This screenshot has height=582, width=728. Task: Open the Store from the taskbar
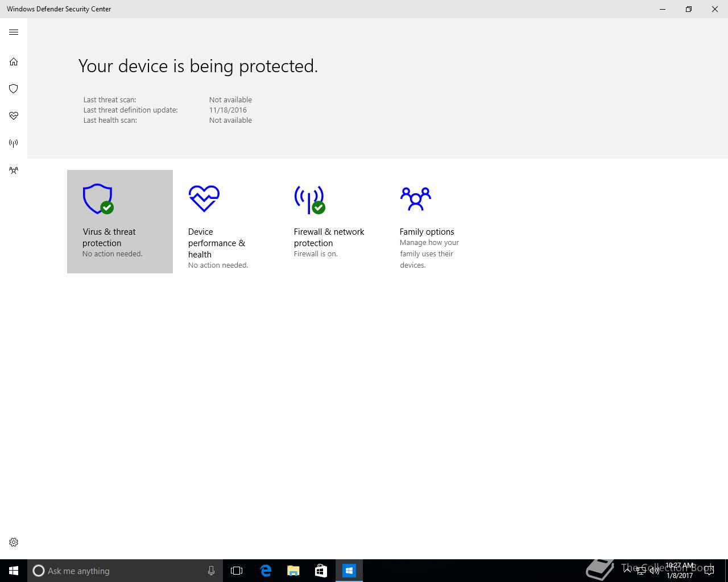[321, 571]
